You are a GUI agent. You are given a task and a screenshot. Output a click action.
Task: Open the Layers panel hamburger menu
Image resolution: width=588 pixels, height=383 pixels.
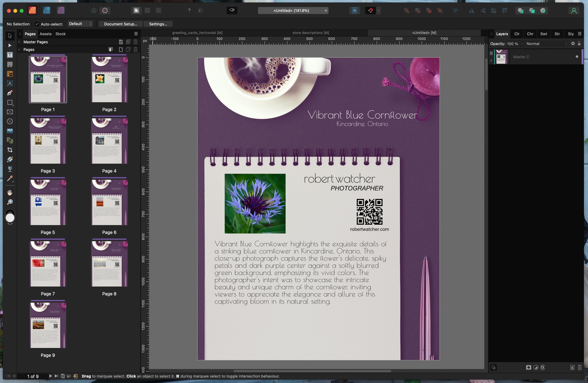click(580, 34)
